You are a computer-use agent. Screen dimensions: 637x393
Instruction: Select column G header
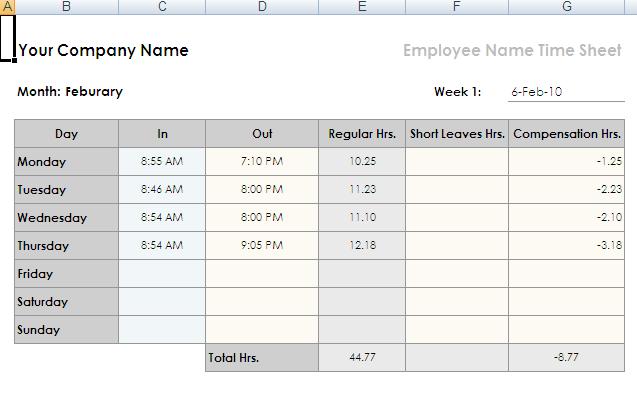pos(567,7)
